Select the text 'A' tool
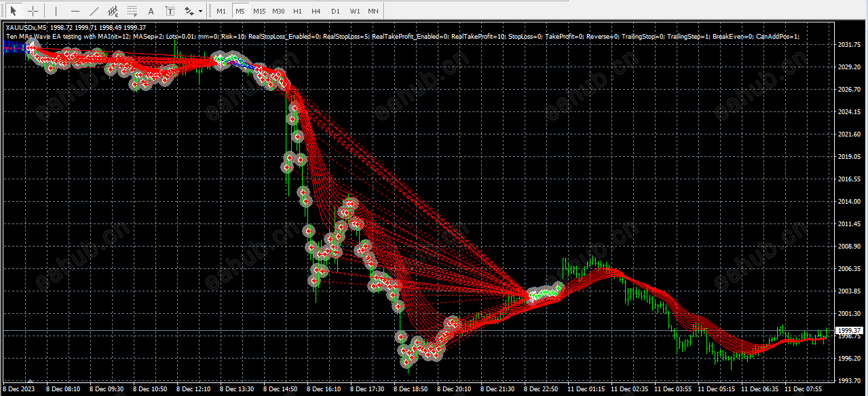868x396 pixels. pyautogui.click(x=151, y=11)
